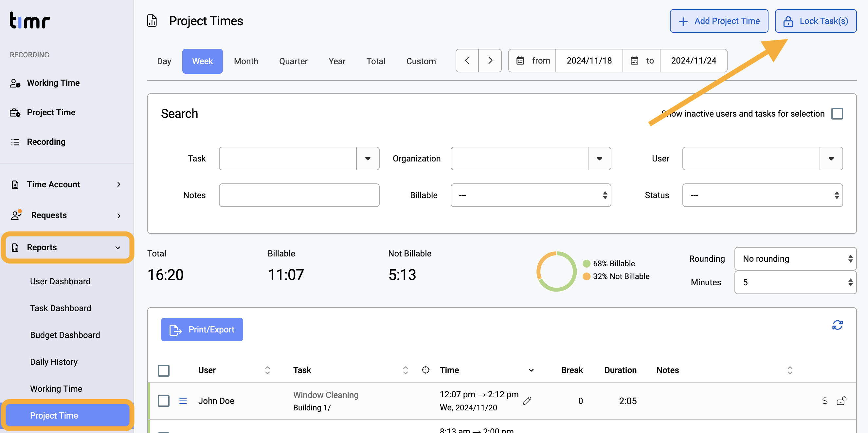Go to next week arrow
Image resolution: width=868 pixels, height=433 pixels.
point(490,61)
